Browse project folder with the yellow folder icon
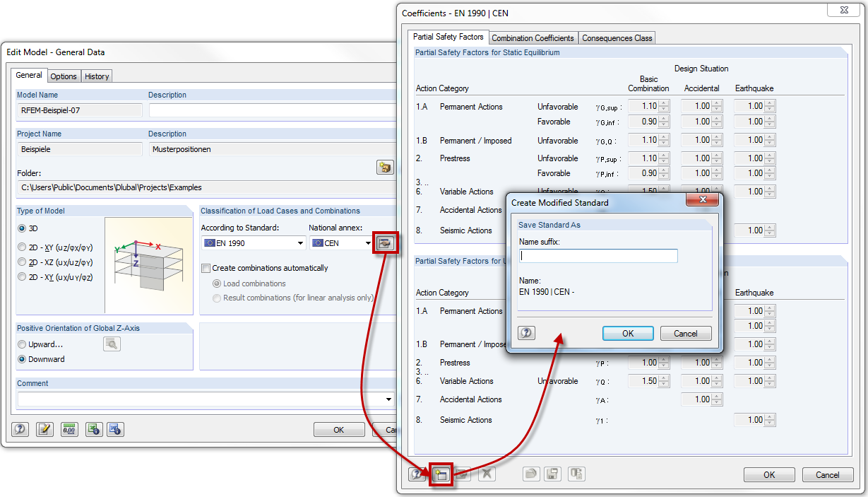This screenshot has width=868, height=497. [385, 165]
